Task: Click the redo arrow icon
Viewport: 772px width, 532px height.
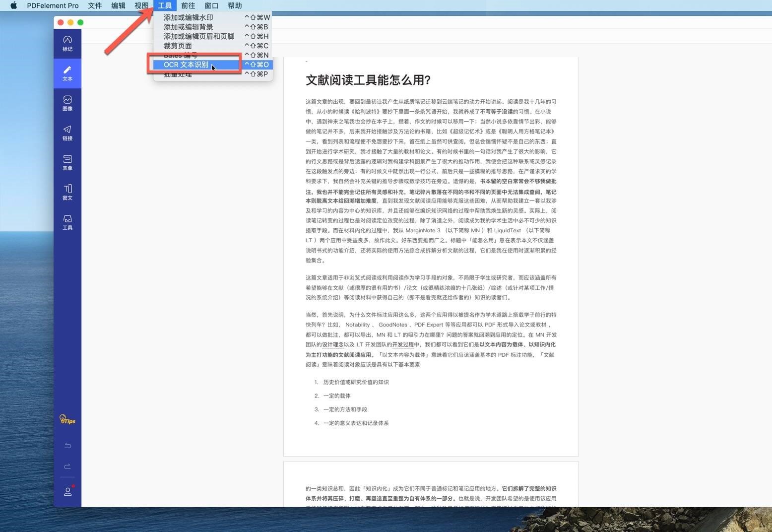Action: point(67,466)
